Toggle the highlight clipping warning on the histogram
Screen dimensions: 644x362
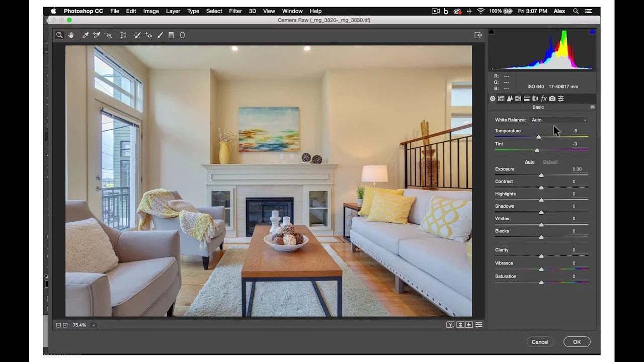tap(592, 31)
